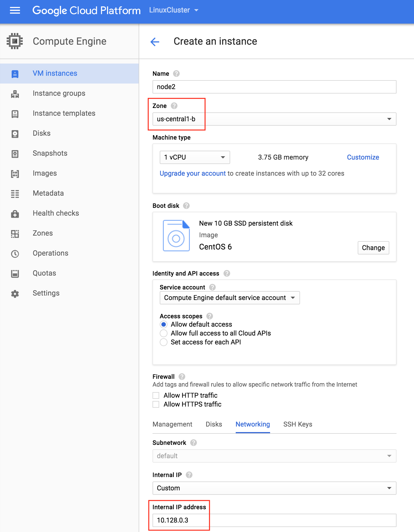Click the help icon beside Access scopes
The height and width of the screenshot is (532, 414).
(x=210, y=316)
